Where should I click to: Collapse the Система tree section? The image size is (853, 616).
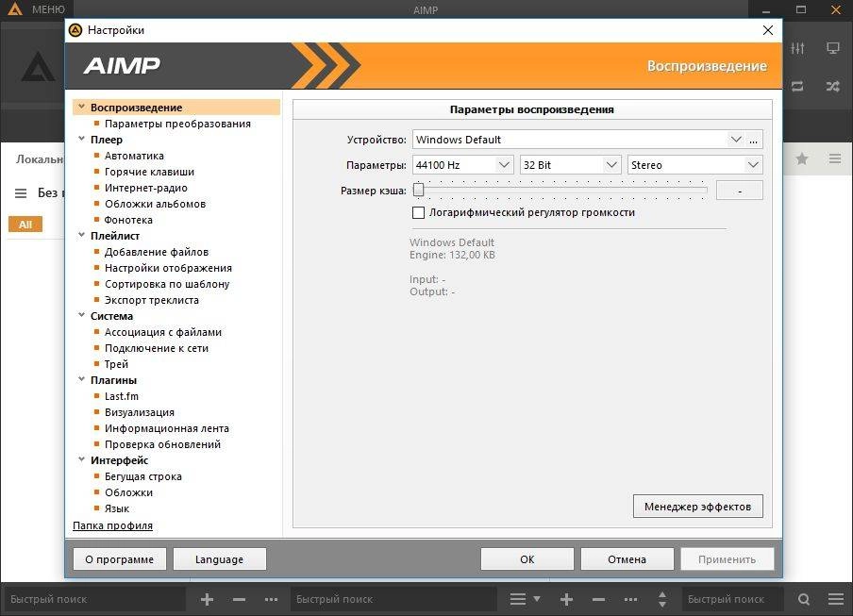(81, 315)
